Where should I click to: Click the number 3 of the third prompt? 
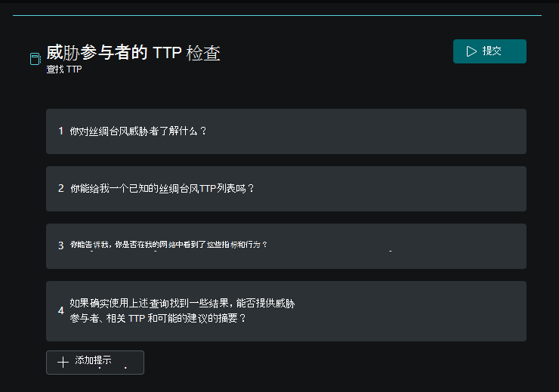pos(61,245)
